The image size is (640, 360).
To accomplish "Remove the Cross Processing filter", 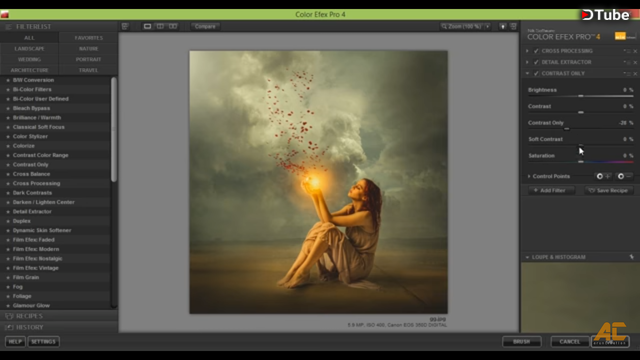I will pyautogui.click(x=635, y=51).
